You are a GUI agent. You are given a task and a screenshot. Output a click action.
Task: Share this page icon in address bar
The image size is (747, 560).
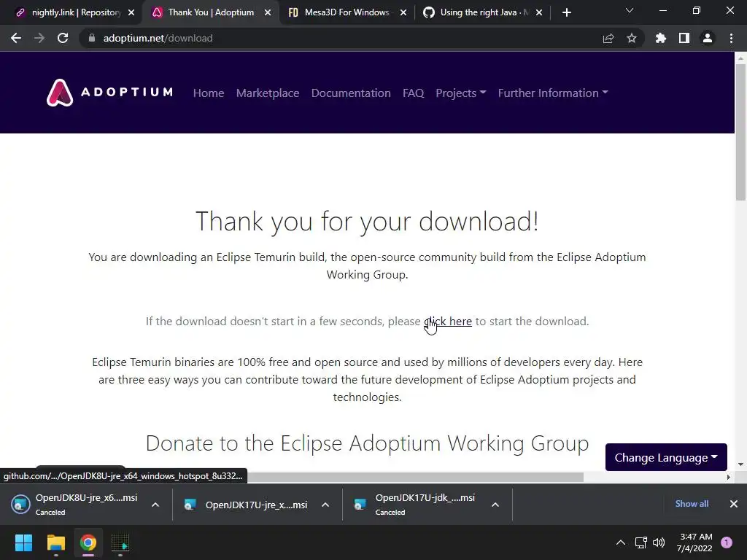pyautogui.click(x=608, y=38)
